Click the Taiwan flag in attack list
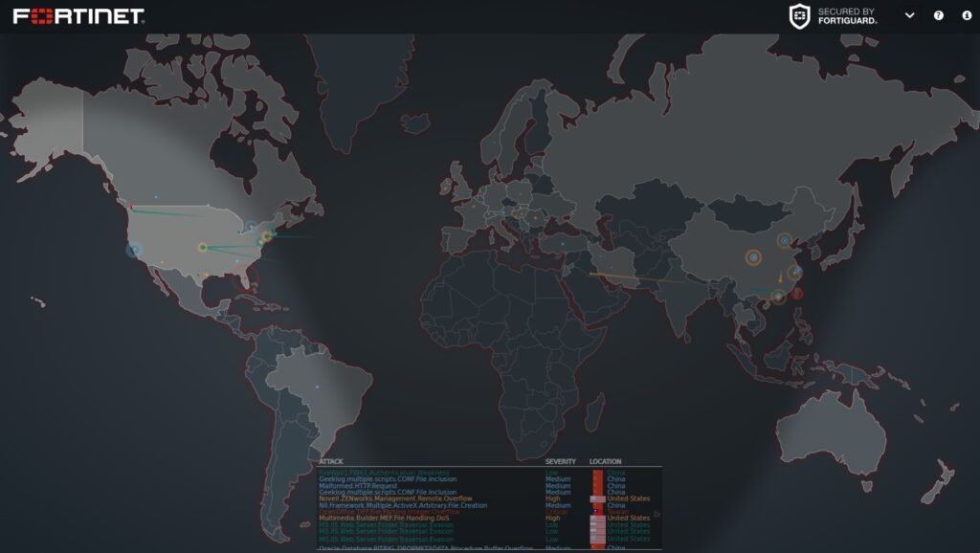980x553 pixels. coord(597,512)
